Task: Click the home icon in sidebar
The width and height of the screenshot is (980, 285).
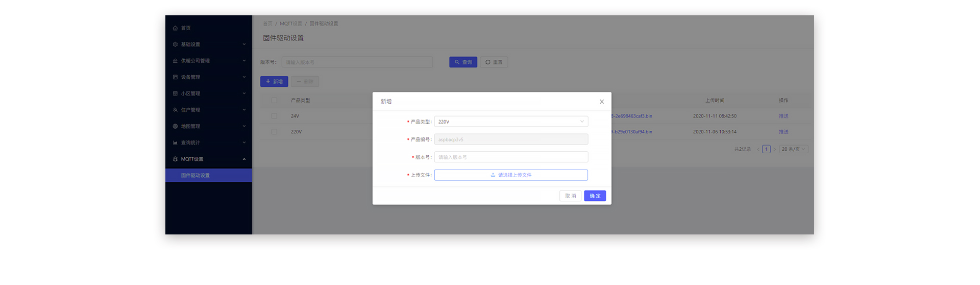Action: tap(175, 28)
